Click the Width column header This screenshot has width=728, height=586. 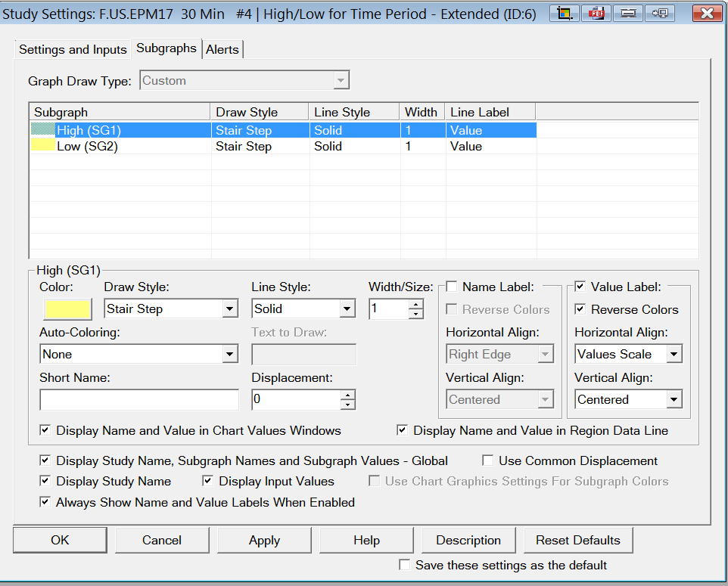(422, 112)
